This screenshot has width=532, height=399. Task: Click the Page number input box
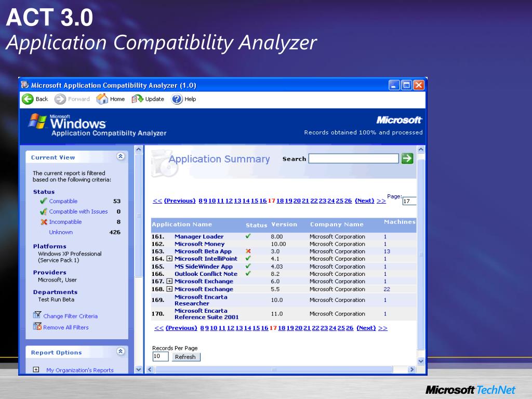coord(409,201)
